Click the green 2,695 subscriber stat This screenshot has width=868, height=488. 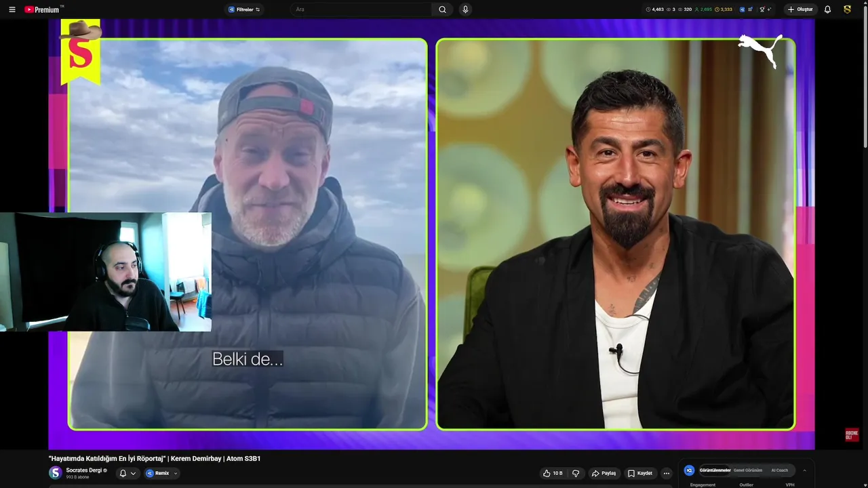[703, 9]
